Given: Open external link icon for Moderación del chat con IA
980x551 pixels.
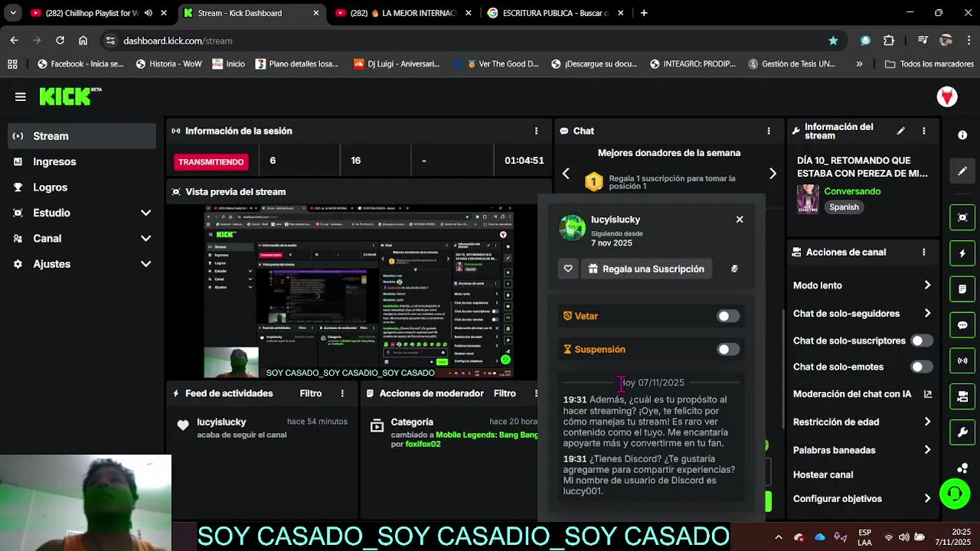Looking at the screenshot, I should tap(928, 394).
